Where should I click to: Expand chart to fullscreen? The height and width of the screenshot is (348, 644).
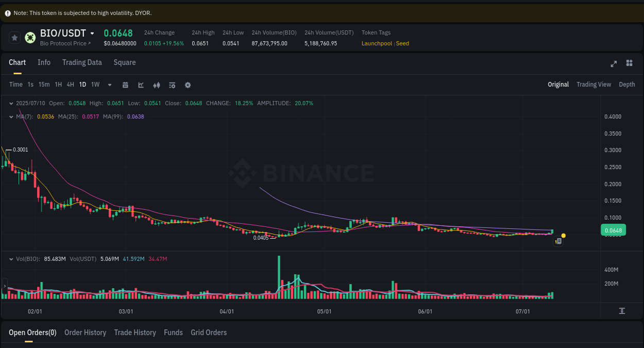[x=614, y=63]
